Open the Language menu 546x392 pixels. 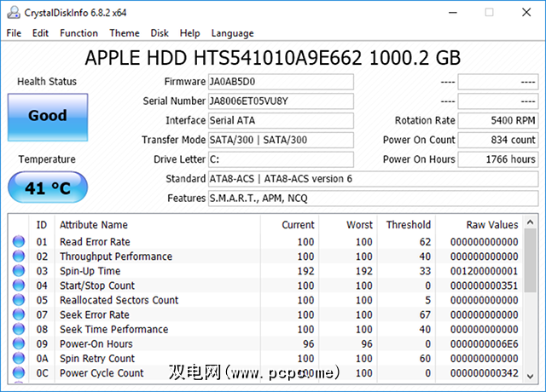[x=232, y=33]
